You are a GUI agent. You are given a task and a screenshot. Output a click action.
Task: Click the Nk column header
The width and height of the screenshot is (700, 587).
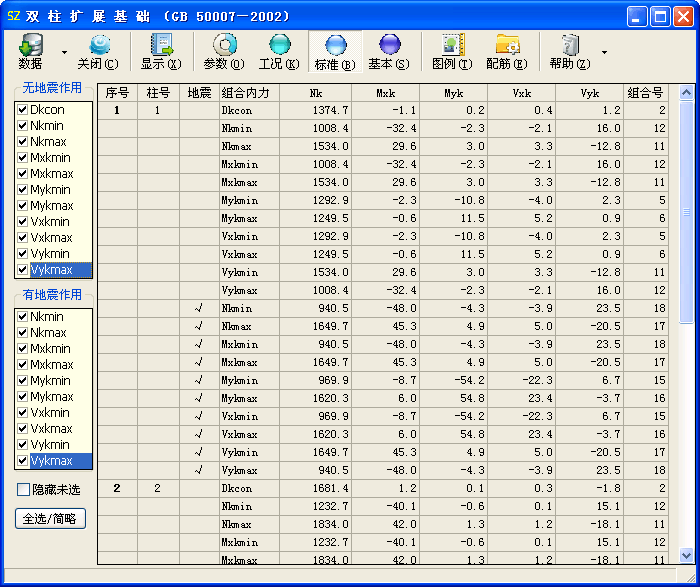click(x=315, y=93)
